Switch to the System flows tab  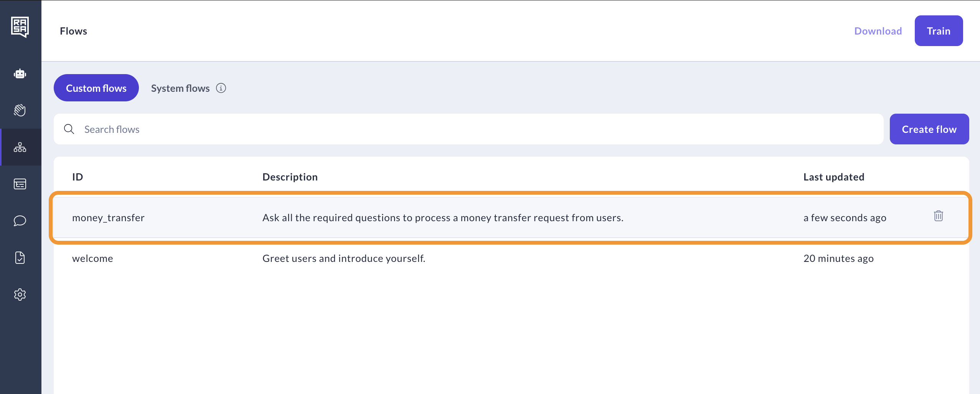pyautogui.click(x=180, y=88)
